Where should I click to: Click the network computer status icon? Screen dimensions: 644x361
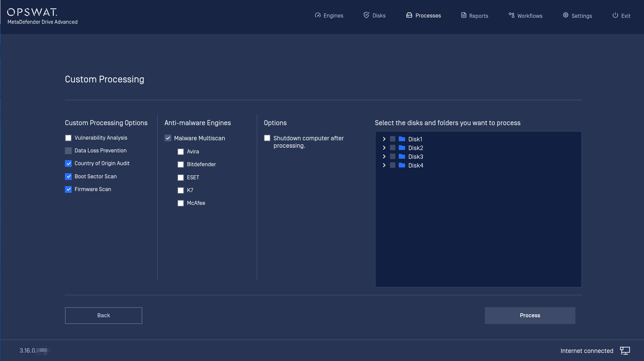tap(625, 351)
